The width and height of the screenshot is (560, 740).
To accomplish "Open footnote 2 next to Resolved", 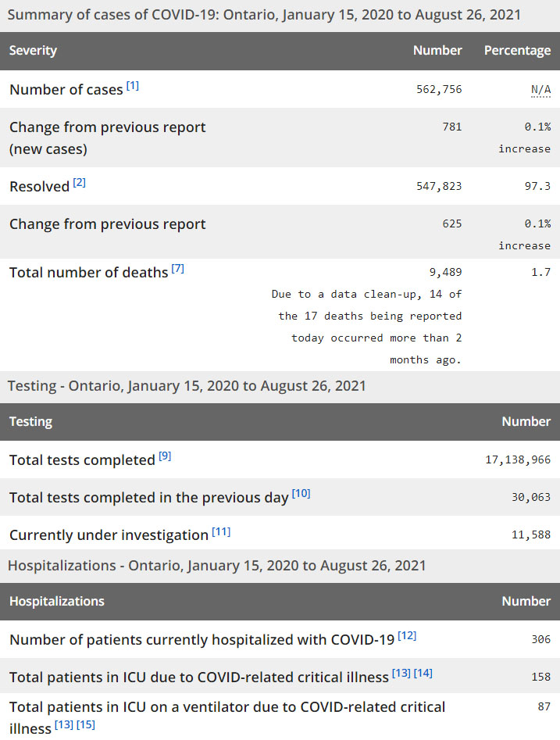I will pyautogui.click(x=80, y=182).
